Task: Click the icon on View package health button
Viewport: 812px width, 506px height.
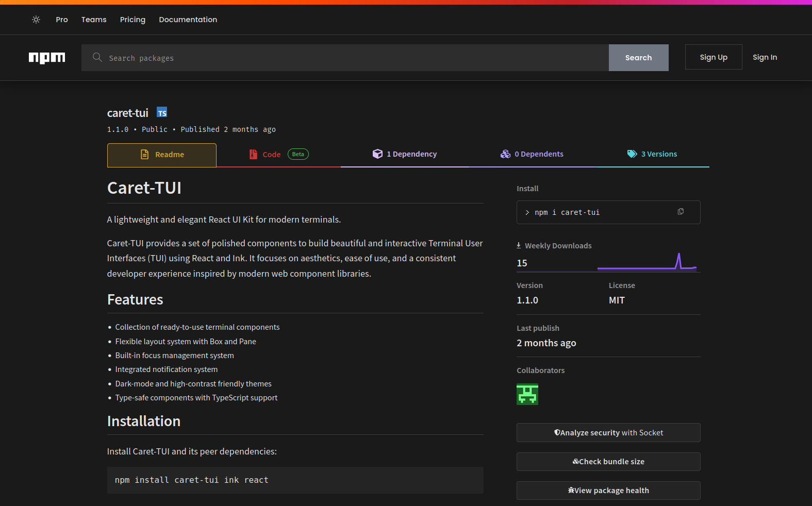Action: (x=571, y=491)
